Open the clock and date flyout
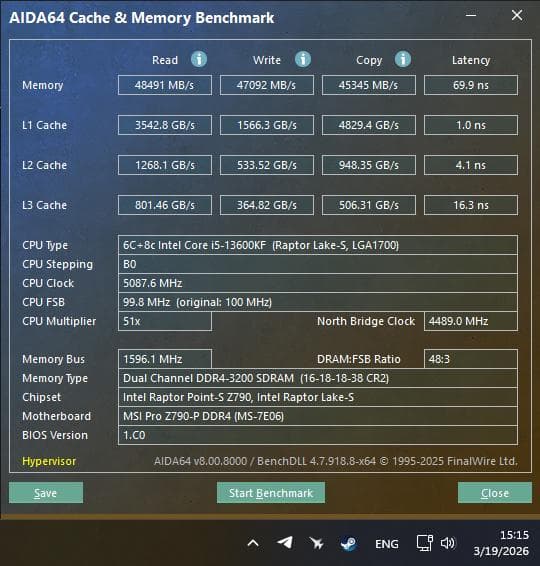 tap(501, 543)
